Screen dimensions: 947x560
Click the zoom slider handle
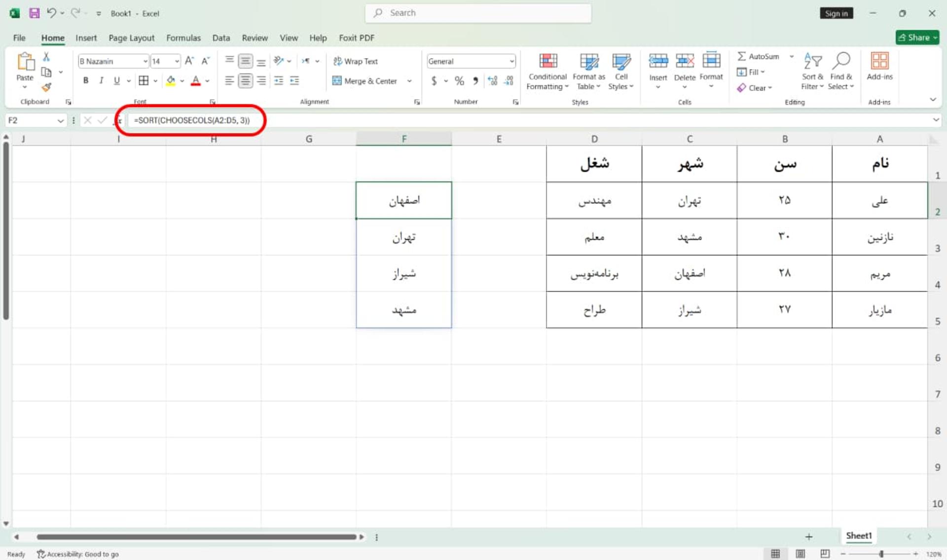coord(881,554)
